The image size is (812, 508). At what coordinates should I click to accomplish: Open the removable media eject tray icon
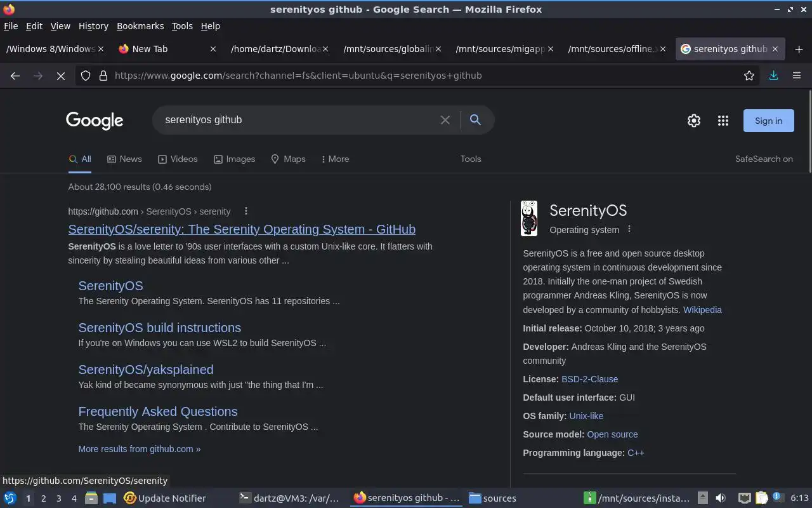[702, 498]
